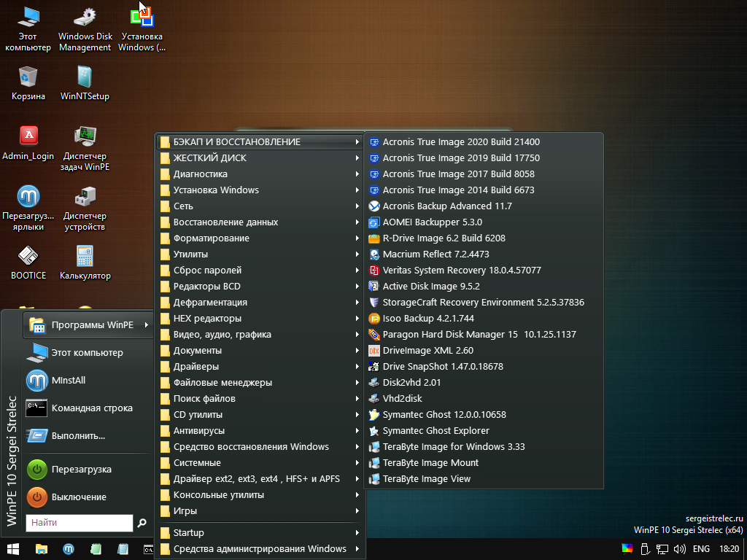Image resolution: width=747 pixels, height=560 pixels.
Task: Open the Форматирование submenu
Action: tap(260, 238)
